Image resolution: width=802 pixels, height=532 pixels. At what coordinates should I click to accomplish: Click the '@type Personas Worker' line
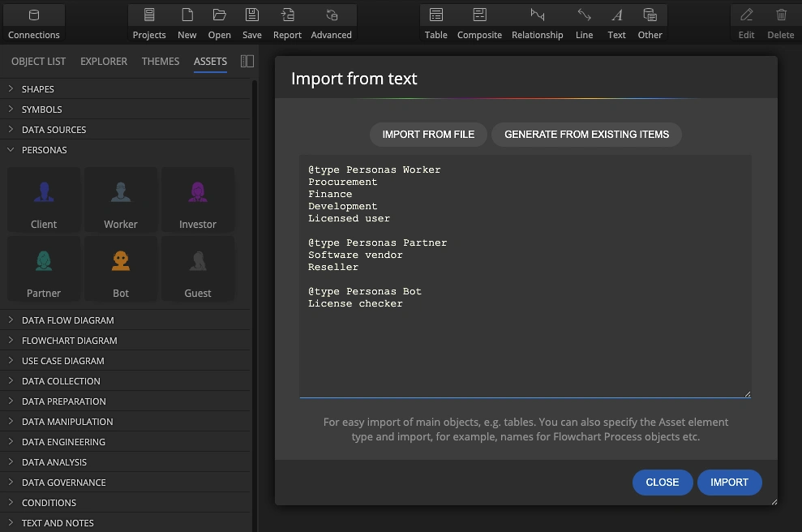[x=375, y=169]
